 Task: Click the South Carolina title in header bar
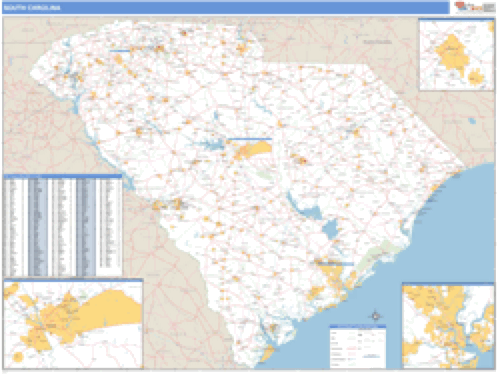click(x=32, y=7)
